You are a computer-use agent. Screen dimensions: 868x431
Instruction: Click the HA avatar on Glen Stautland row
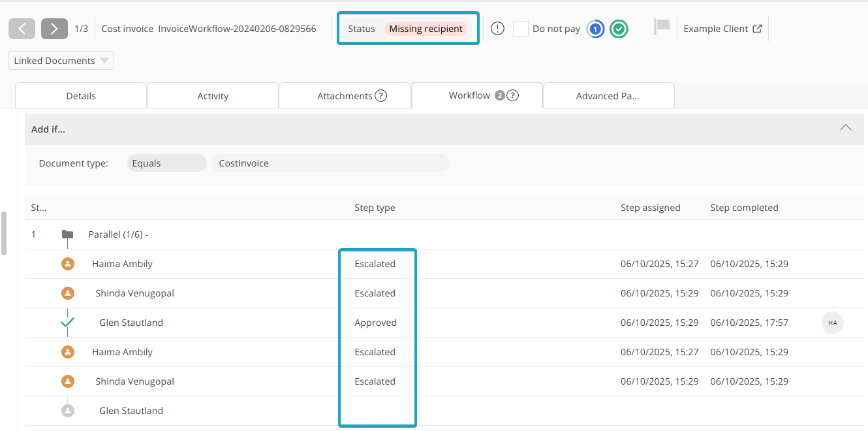(832, 323)
